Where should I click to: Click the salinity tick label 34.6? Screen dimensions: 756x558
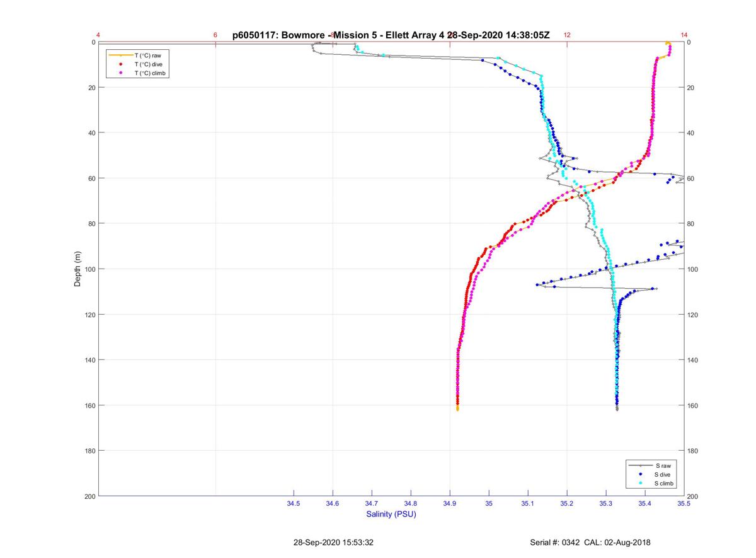coord(333,504)
